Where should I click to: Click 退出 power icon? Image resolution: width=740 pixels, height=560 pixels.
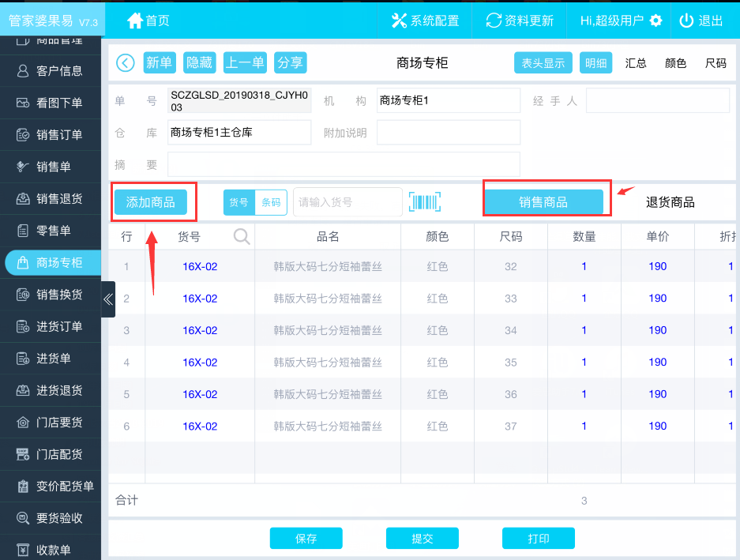click(686, 21)
